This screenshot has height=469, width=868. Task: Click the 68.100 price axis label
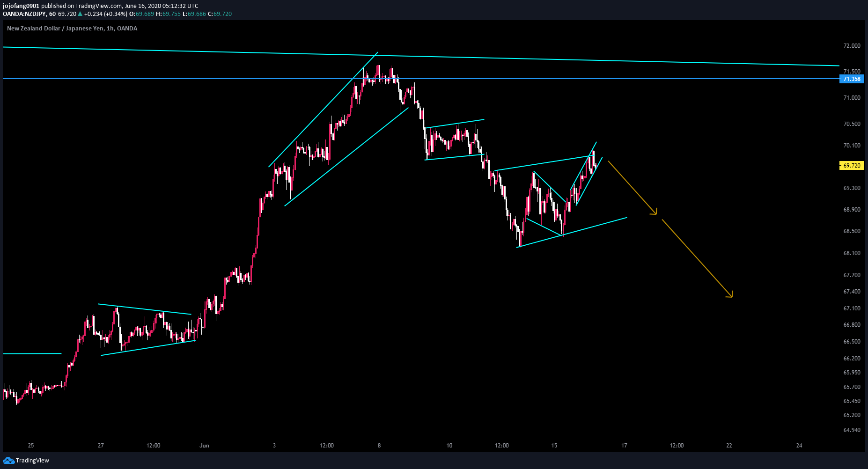click(852, 253)
